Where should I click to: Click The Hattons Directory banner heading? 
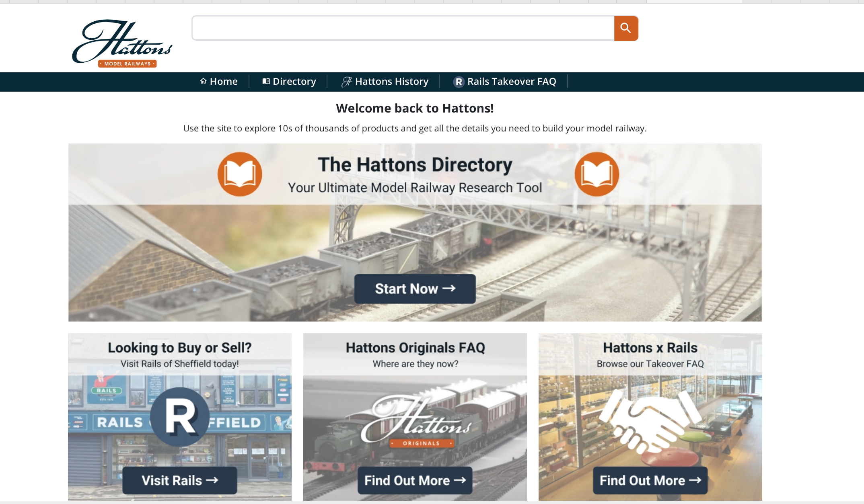[x=415, y=165]
